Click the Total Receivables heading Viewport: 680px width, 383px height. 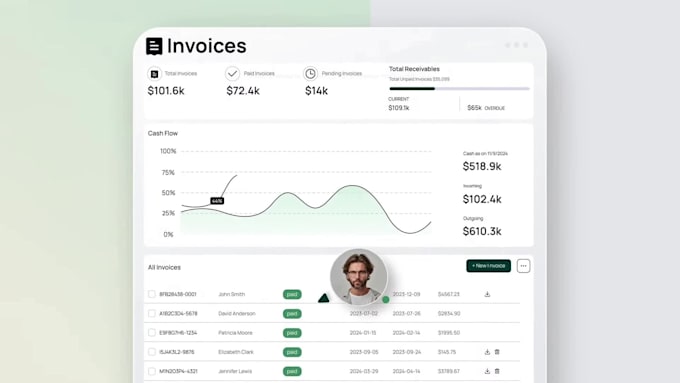(x=414, y=69)
